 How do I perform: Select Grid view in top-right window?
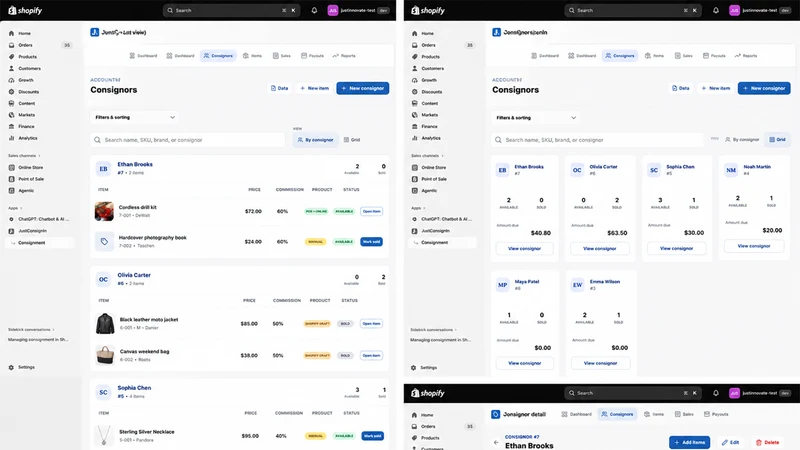777,140
